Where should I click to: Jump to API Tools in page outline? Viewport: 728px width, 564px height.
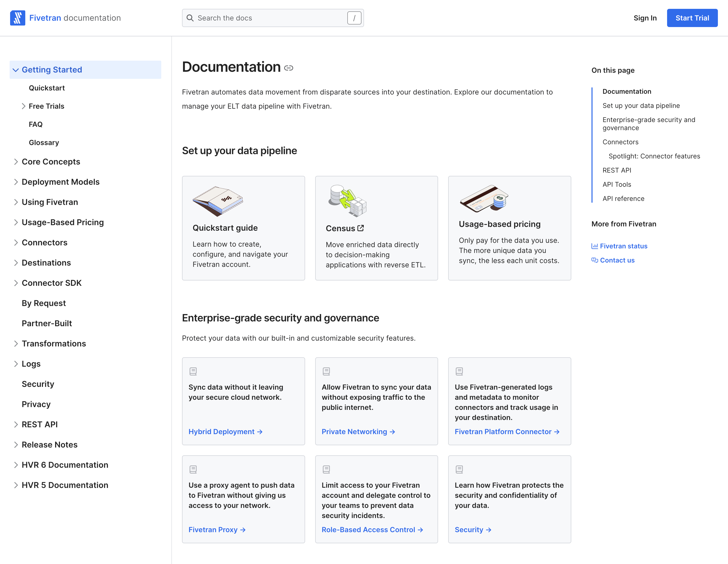click(x=617, y=184)
